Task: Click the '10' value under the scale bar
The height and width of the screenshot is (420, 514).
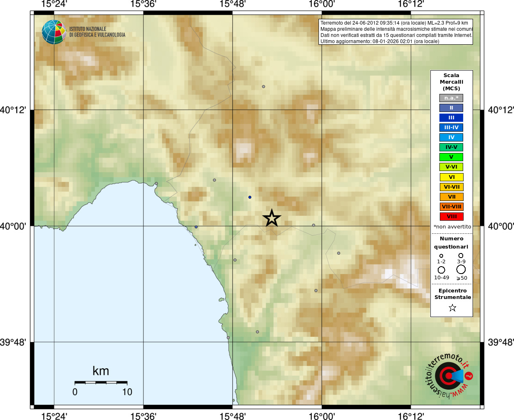Action: pyautogui.click(x=127, y=392)
